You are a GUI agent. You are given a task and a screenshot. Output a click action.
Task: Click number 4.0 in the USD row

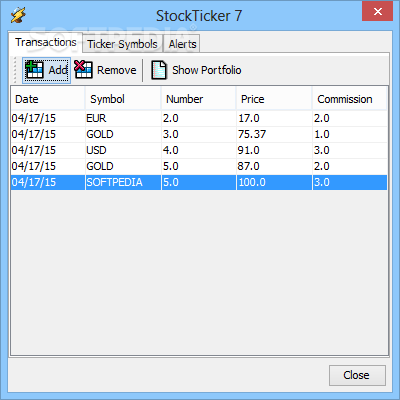point(199,150)
